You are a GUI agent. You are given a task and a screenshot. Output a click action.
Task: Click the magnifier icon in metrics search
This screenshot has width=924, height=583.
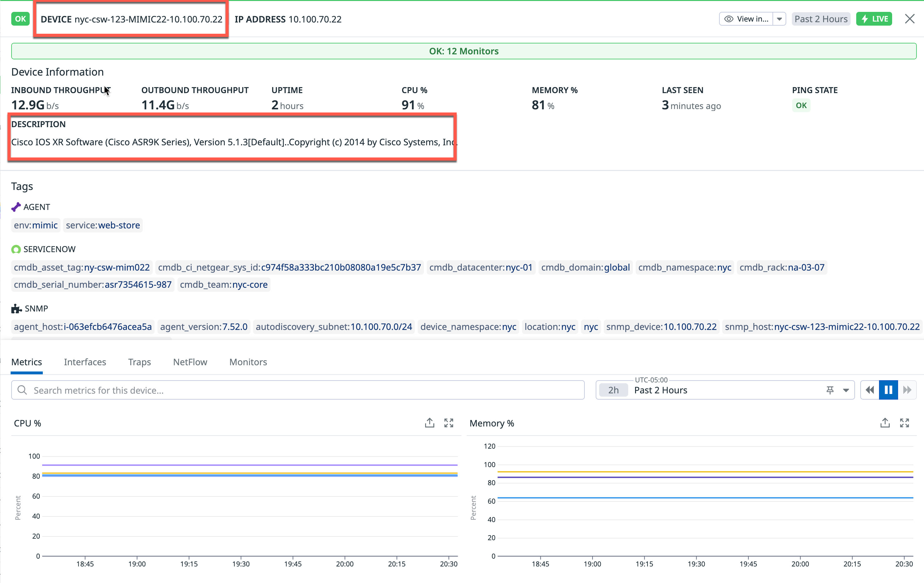22,390
